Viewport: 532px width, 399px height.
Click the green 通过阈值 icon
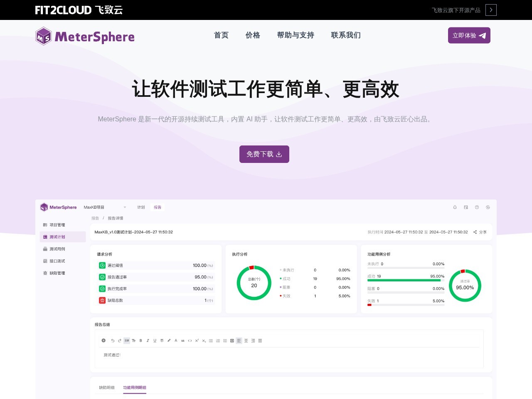pyautogui.click(x=102, y=265)
